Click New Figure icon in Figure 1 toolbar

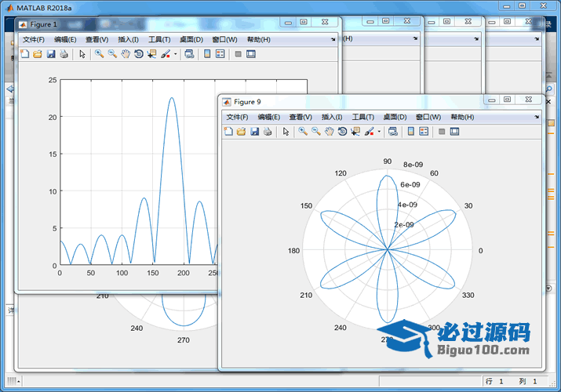click(24, 54)
